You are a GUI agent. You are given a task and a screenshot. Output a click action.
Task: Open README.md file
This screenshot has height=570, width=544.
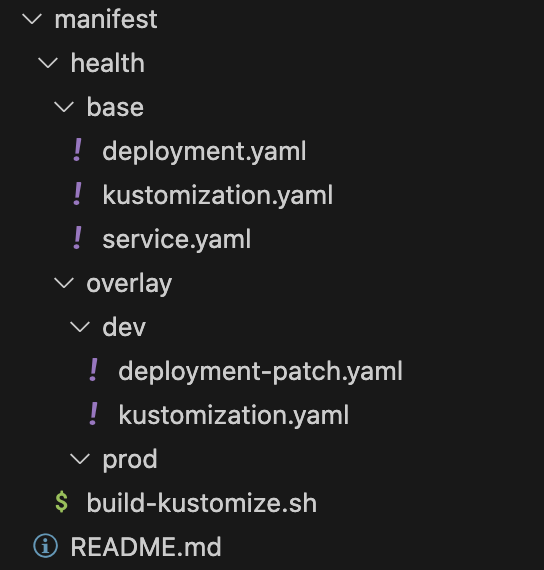point(146,546)
